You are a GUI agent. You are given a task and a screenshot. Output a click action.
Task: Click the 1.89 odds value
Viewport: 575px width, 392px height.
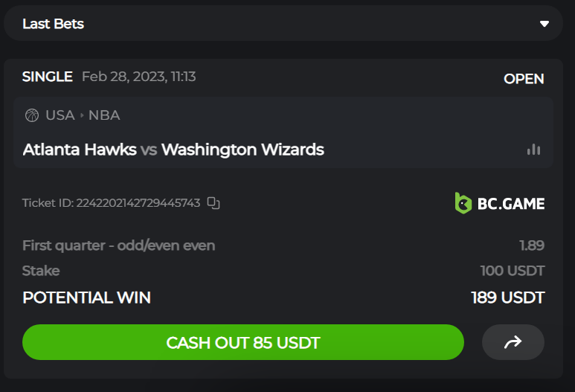(532, 245)
